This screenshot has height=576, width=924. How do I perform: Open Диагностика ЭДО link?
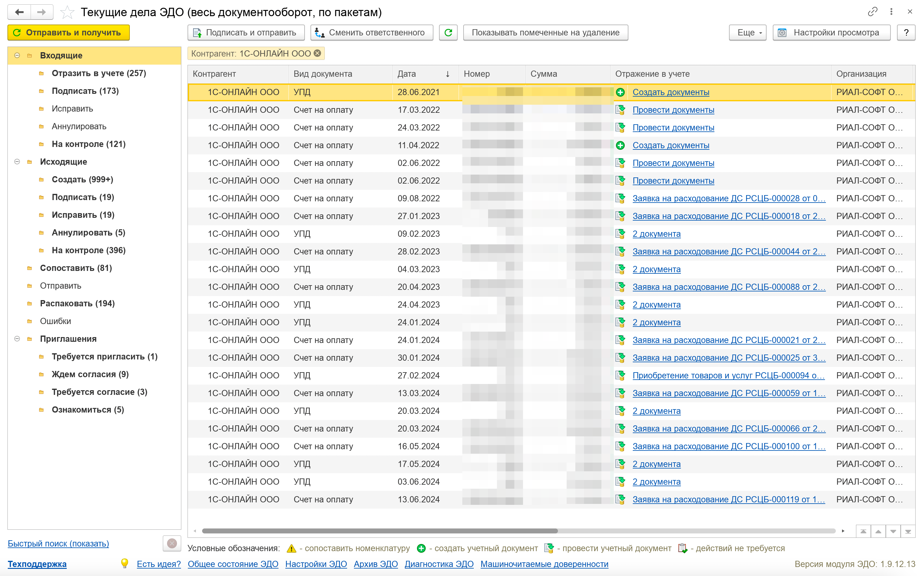(439, 564)
